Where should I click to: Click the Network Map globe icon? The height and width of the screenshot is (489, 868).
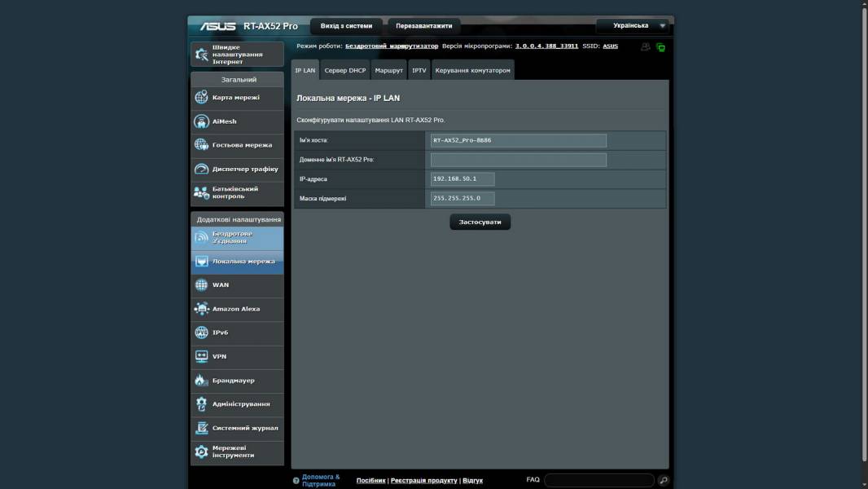[x=201, y=98]
